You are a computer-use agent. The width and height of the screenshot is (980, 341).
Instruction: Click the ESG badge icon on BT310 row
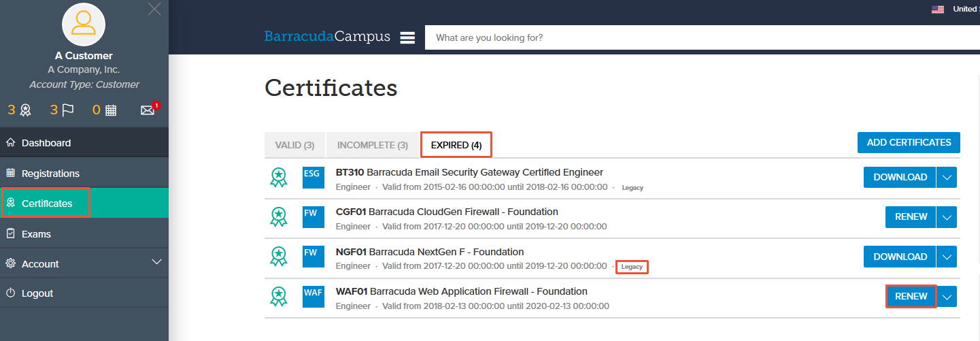pyautogui.click(x=314, y=178)
